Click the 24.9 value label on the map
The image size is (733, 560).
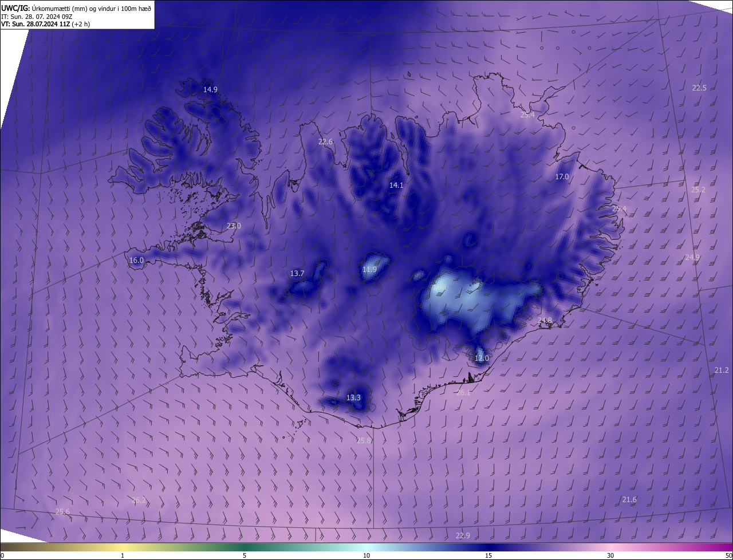(692, 257)
